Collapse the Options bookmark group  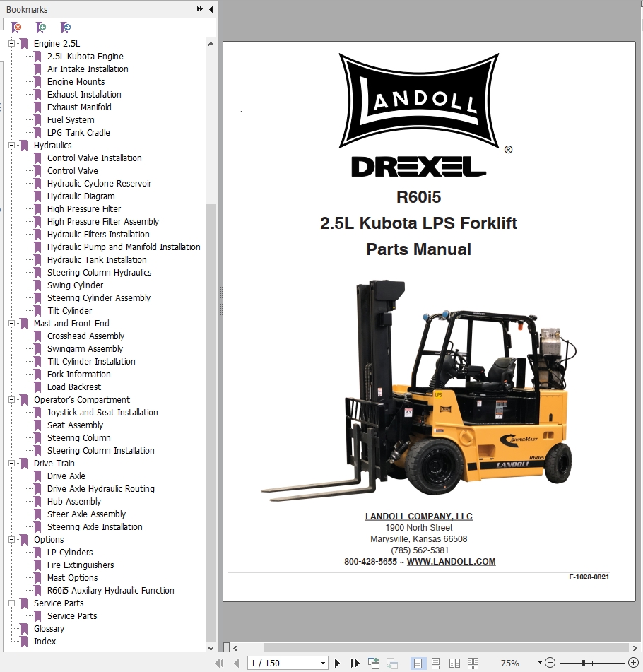[11, 539]
